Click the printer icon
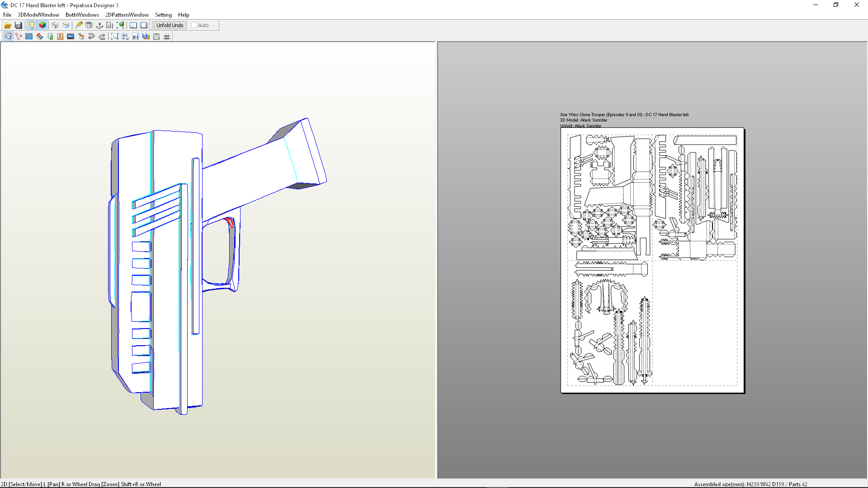Viewport: 868px width, 488px height. pos(167,37)
